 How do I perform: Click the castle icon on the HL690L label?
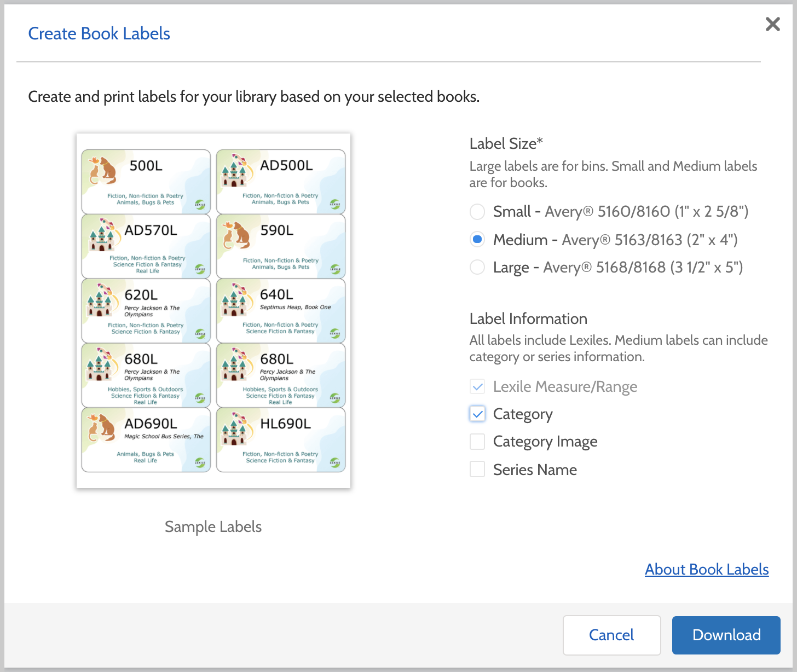[235, 428]
